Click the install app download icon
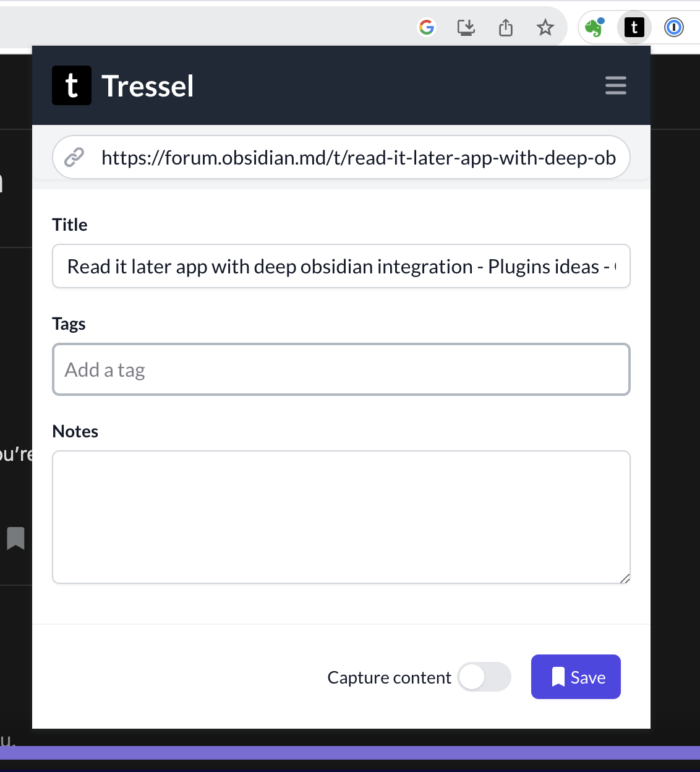This screenshot has height=772, width=700. 466,27
